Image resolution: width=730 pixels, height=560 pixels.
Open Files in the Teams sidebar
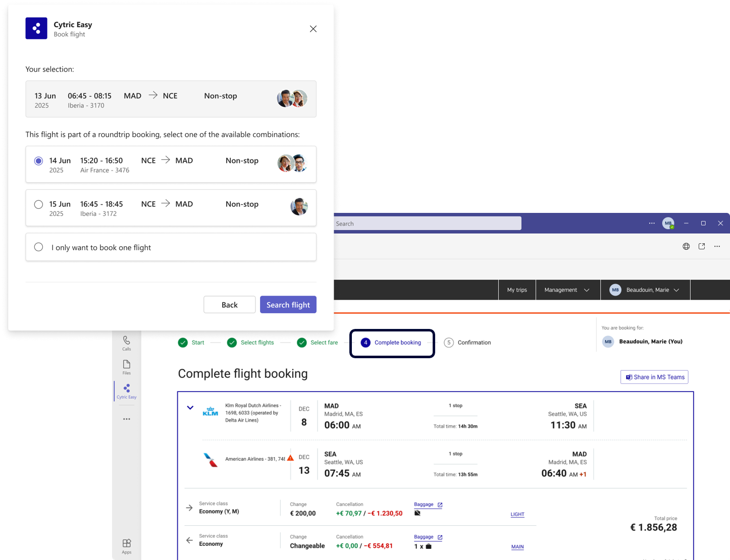coord(126,367)
